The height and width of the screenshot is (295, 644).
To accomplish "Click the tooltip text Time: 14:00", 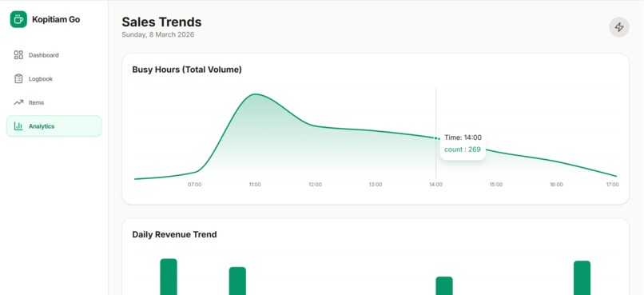I will [463, 138].
